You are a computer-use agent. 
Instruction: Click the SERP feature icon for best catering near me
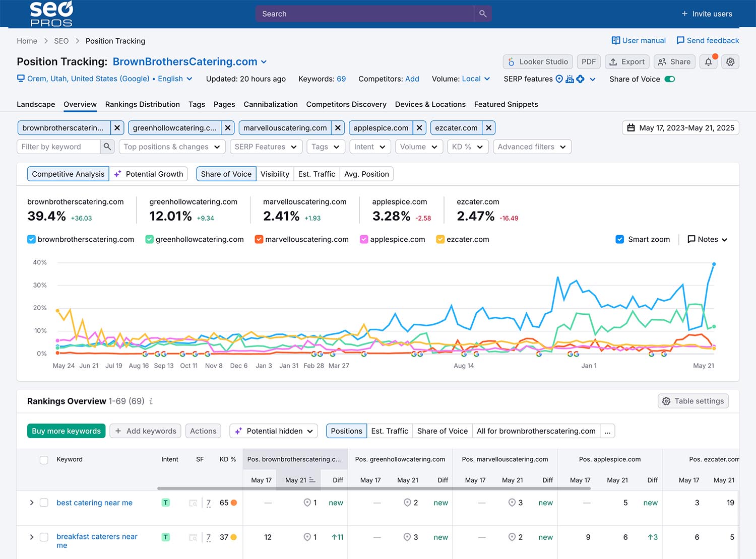[193, 503]
